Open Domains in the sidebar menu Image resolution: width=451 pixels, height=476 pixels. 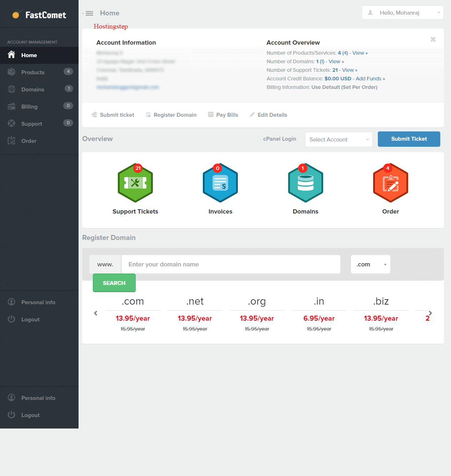(39, 89)
